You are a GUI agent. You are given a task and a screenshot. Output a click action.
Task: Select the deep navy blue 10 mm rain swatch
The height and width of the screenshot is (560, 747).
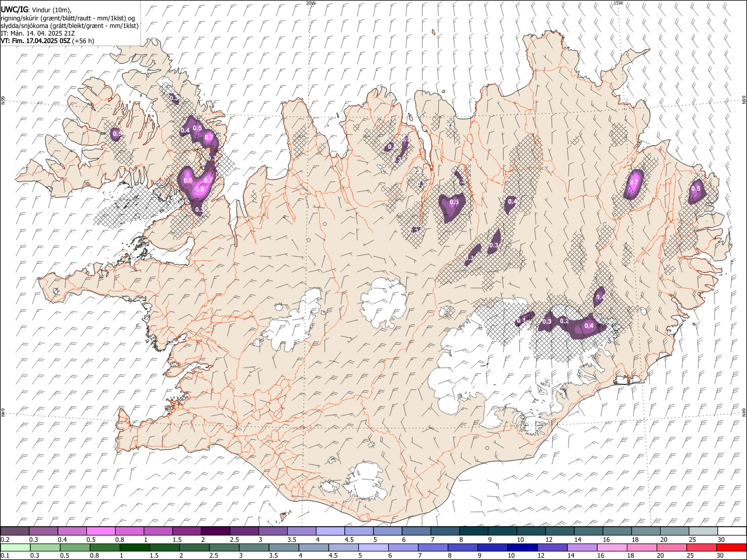[523, 547]
